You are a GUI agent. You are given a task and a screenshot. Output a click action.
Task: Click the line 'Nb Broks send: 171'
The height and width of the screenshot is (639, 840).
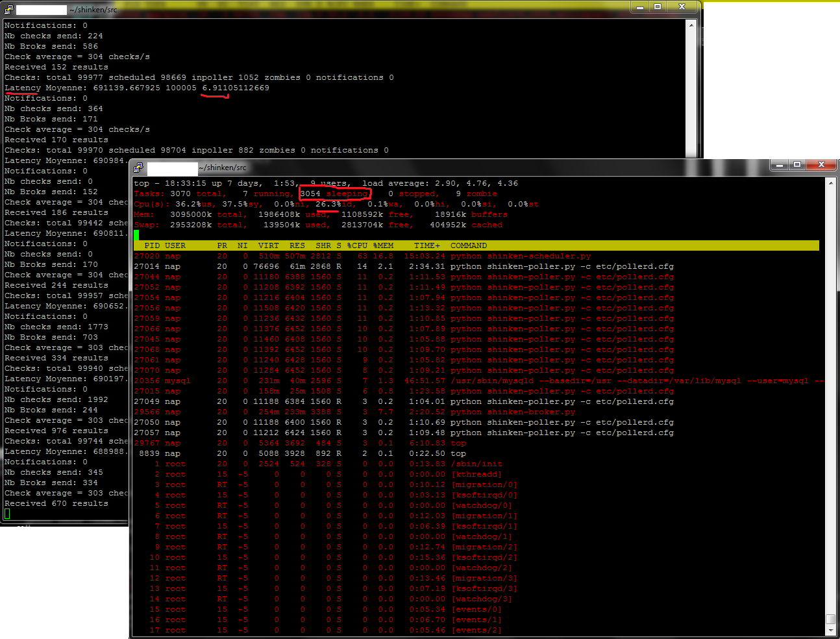pyautogui.click(x=51, y=119)
